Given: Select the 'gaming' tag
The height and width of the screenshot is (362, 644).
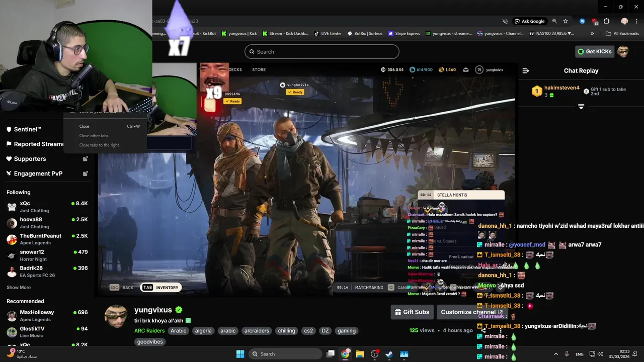Looking at the screenshot, I should [x=347, y=331].
